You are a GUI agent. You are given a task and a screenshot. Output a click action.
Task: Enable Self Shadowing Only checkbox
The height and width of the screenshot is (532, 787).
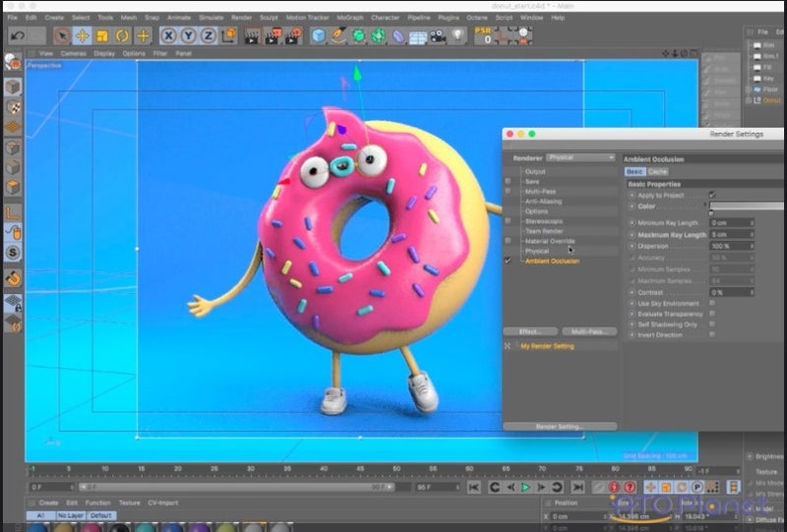[x=712, y=325]
